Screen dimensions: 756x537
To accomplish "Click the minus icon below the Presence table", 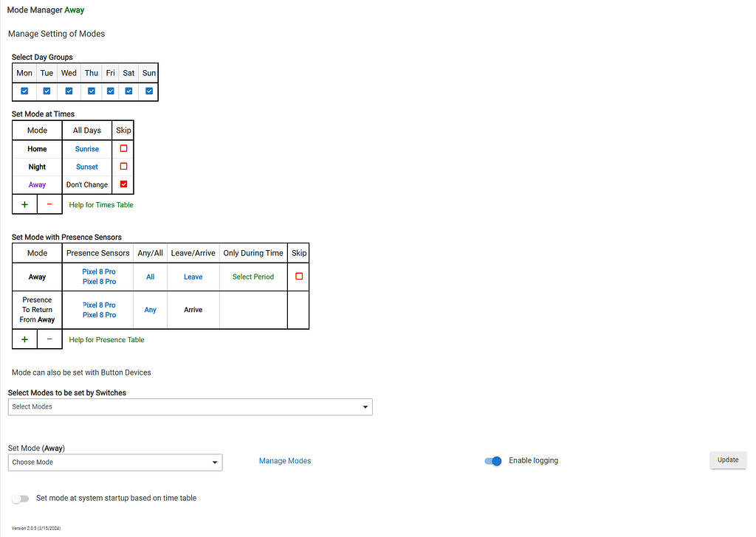I will pos(49,339).
